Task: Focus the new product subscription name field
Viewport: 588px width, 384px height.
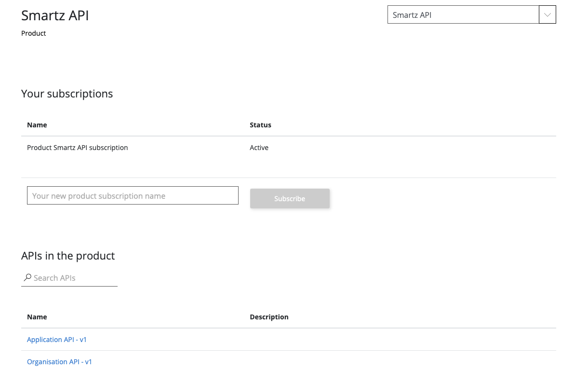Action: (133, 196)
